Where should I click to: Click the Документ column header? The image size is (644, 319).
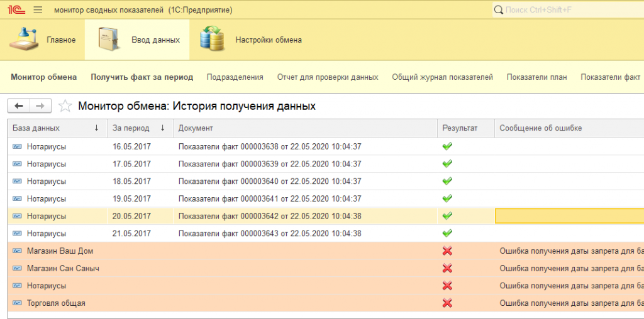tap(305, 128)
